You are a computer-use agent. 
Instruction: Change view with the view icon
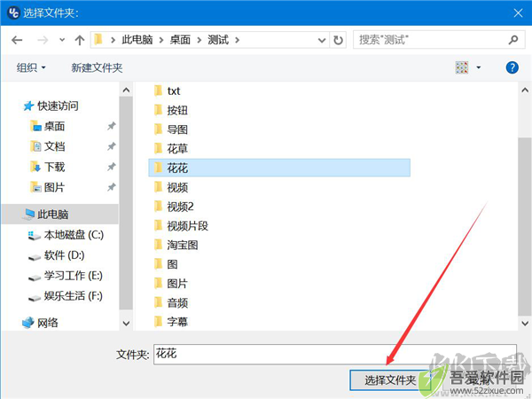click(x=461, y=67)
